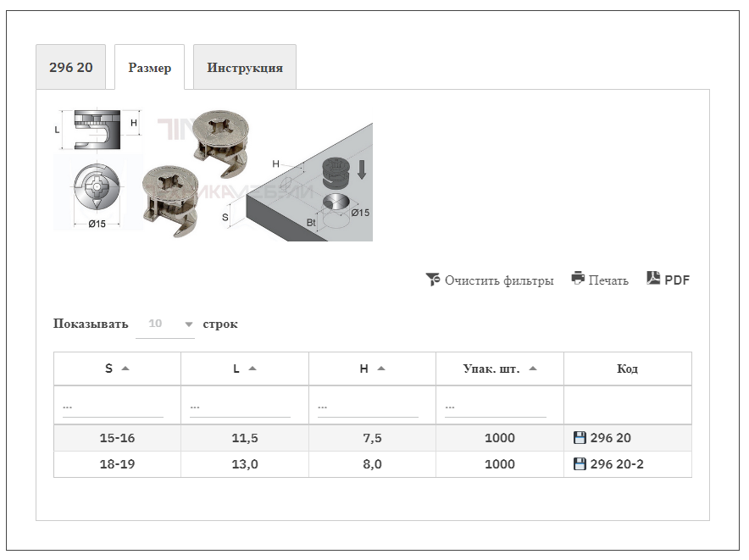The width and height of the screenshot is (749, 560).
Task: Click the Показывать label
Action: point(91,324)
